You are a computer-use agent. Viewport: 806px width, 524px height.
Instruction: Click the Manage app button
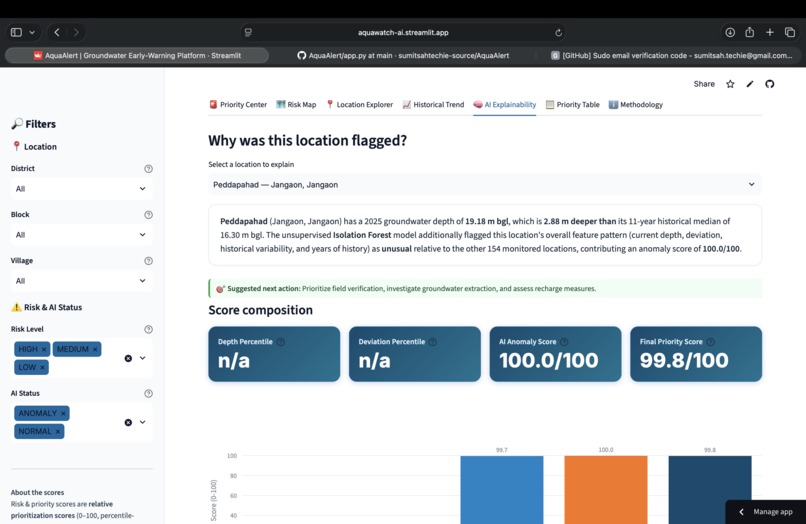pos(766,512)
